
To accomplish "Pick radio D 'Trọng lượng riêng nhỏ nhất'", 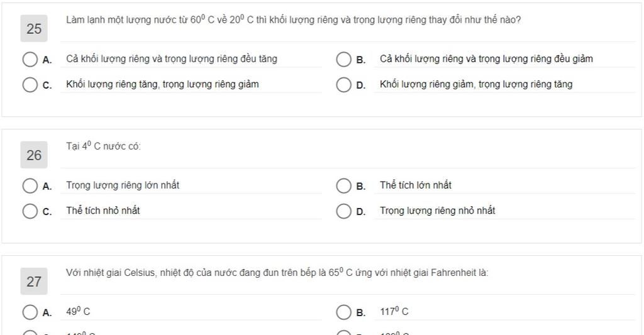I will pos(343,211).
